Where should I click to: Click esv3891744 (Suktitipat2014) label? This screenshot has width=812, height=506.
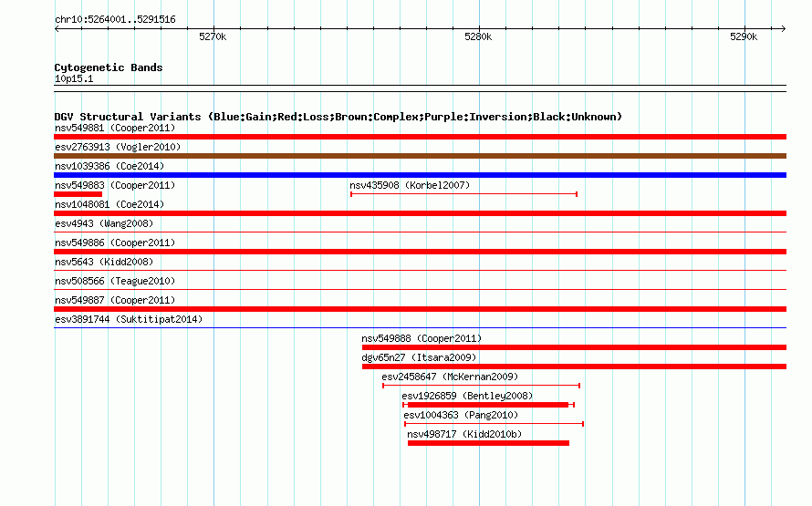coord(129,319)
